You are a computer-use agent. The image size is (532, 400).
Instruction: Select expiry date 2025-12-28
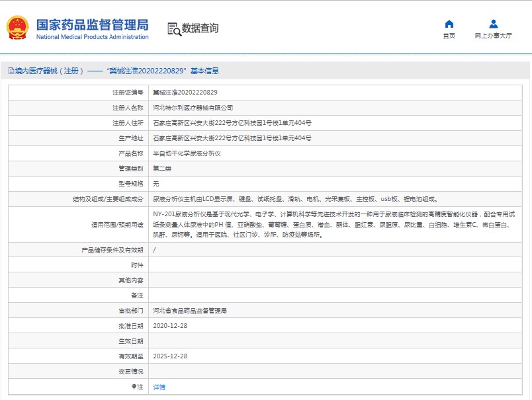(x=170, y=356)
